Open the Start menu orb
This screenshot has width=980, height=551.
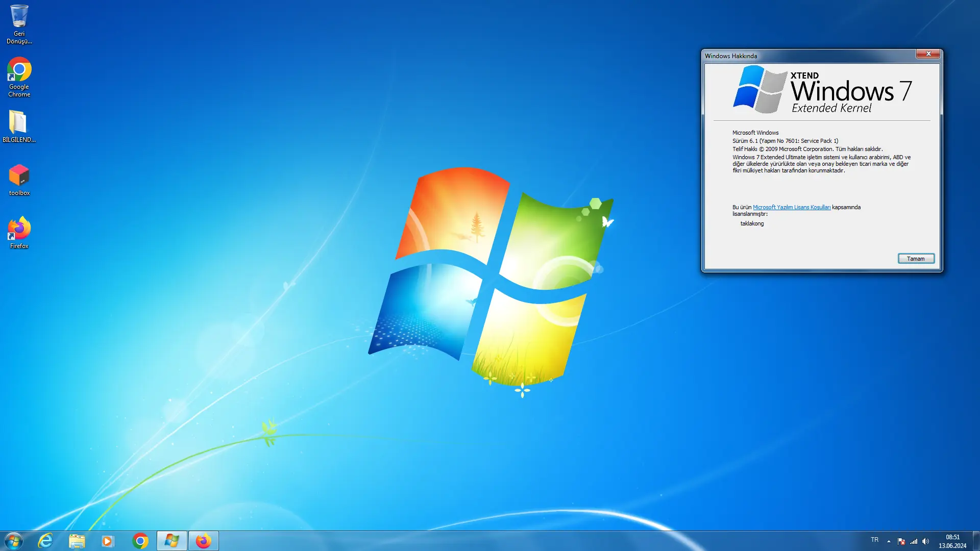click(14, 541)
